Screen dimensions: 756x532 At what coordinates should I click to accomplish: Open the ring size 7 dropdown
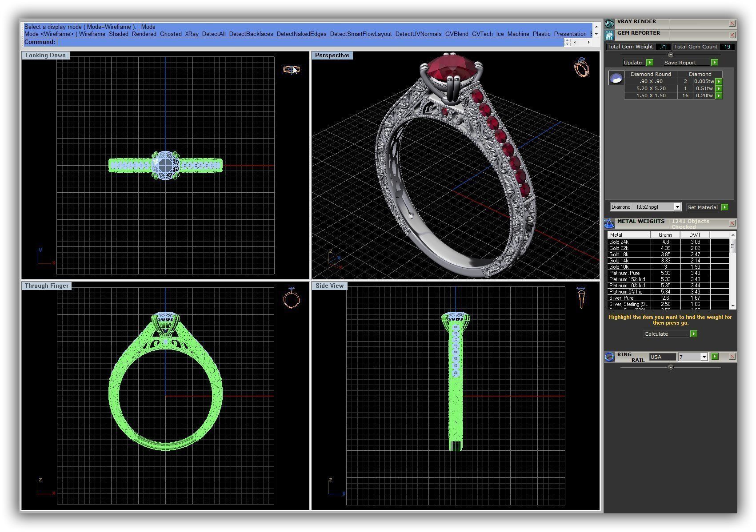click(x=704, y=357)
